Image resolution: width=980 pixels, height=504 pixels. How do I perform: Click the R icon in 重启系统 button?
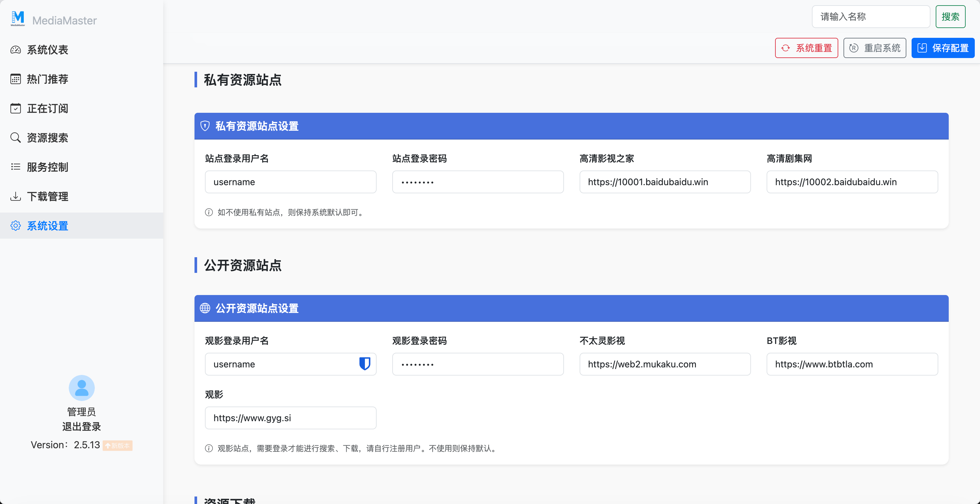click(x=854, y=48)
